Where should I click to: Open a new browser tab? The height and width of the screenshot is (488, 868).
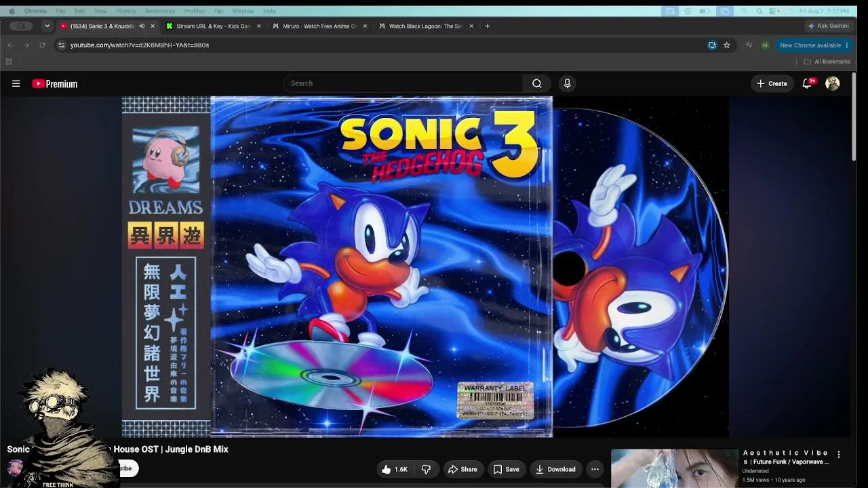pos(487,26)
